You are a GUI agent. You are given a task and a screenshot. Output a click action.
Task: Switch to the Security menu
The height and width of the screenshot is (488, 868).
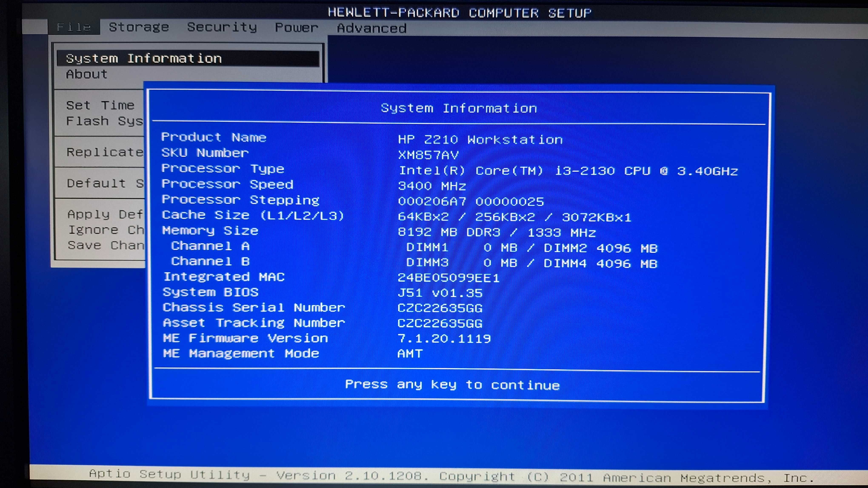(x=222, y=27)
